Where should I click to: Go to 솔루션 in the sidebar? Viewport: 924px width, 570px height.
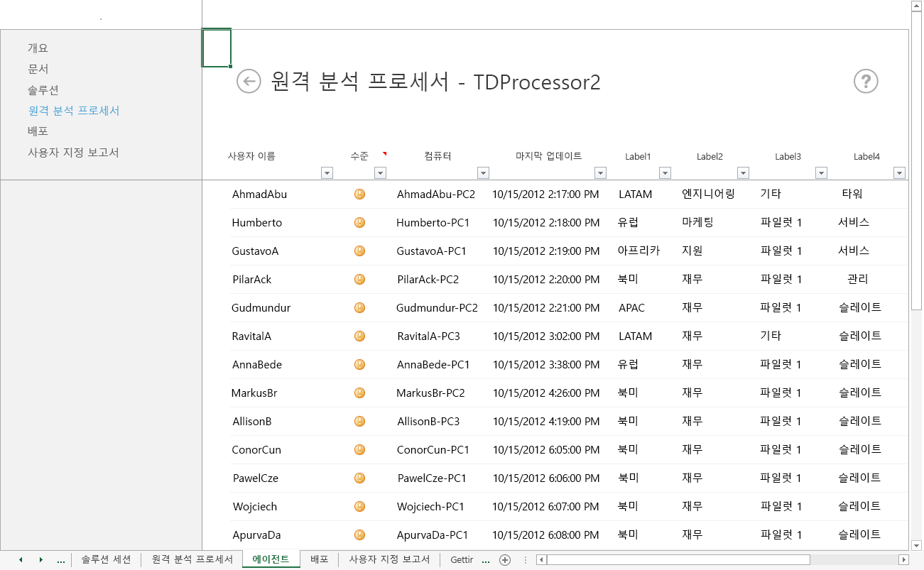coord(43,90)
